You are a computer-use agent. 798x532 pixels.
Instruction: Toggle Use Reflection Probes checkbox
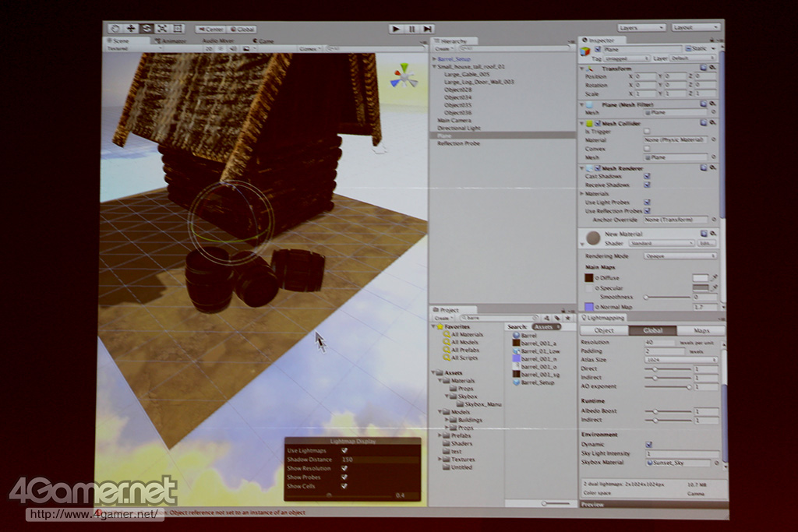click(x=647, y=210)
